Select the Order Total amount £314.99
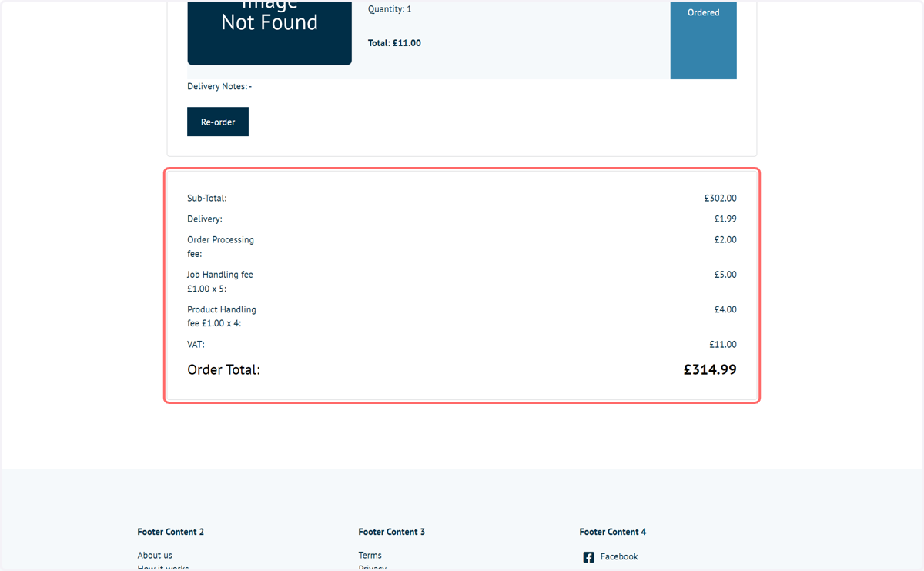 [710, 369]
